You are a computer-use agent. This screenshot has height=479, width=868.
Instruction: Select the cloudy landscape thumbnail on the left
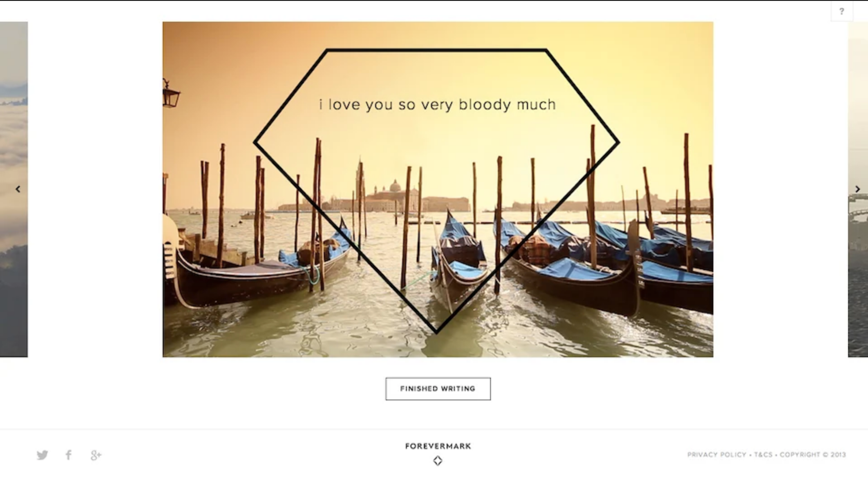click(14, 189)
